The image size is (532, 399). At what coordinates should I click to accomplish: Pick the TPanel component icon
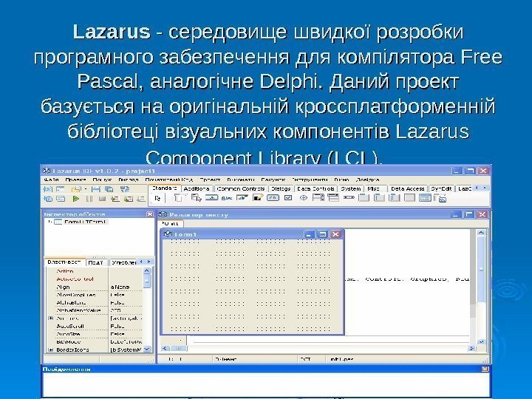click(x=410, y=197)
